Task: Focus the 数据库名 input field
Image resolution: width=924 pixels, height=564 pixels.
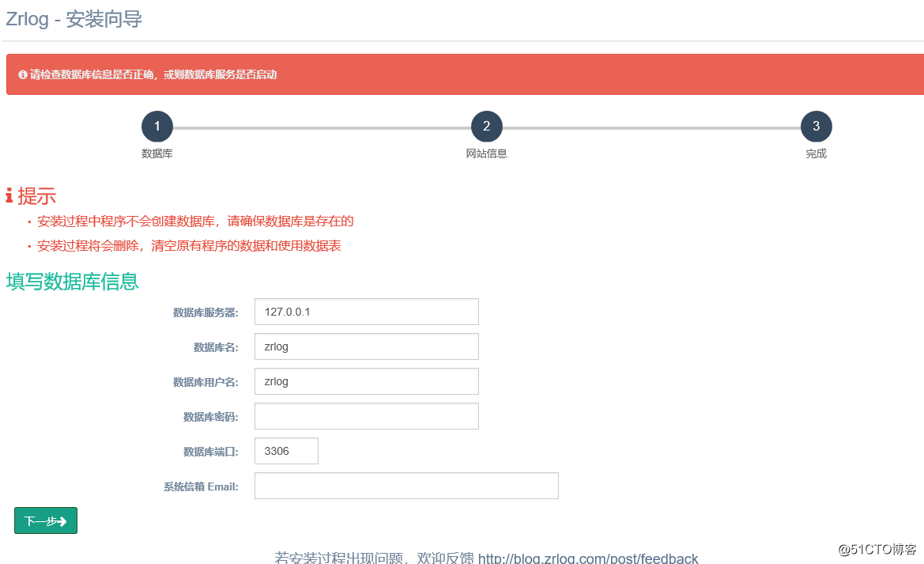Action: [367, 346]
